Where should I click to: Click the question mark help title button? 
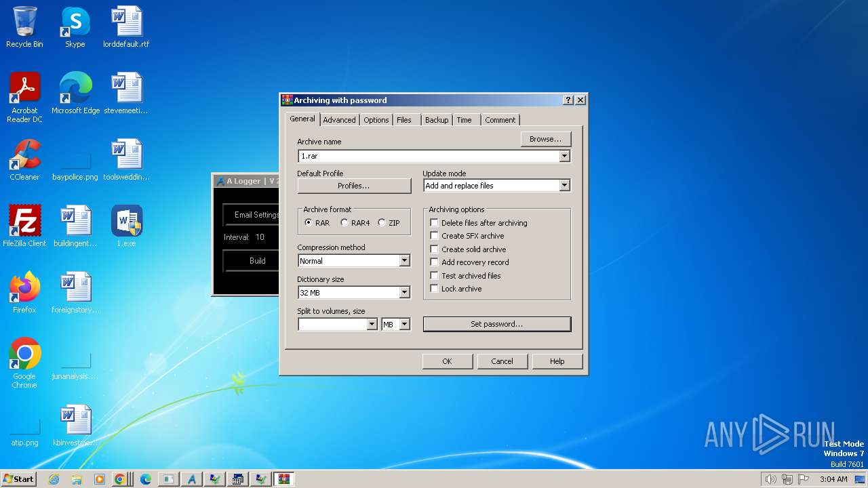tap(568, 100)
